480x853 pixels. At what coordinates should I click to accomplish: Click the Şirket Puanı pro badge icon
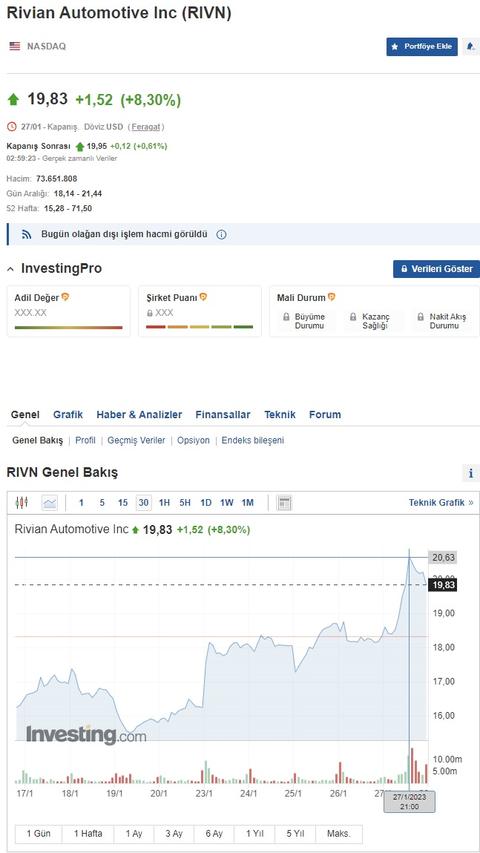coord(204,297)
